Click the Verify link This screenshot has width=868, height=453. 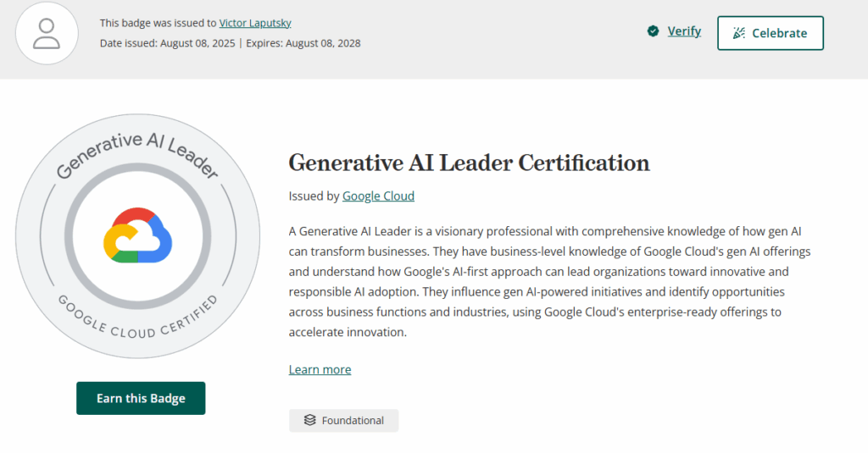[x=684, y=31]
